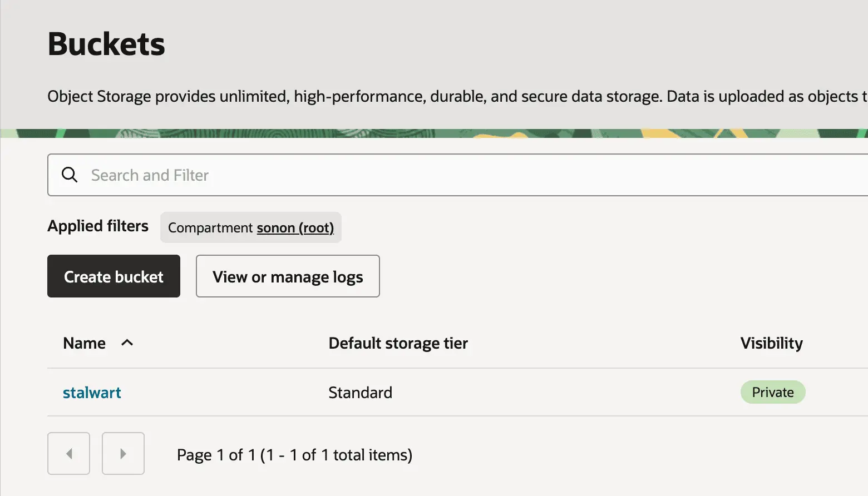
Task: Click the Visibility column header
Action: click(x=771, y=343)
